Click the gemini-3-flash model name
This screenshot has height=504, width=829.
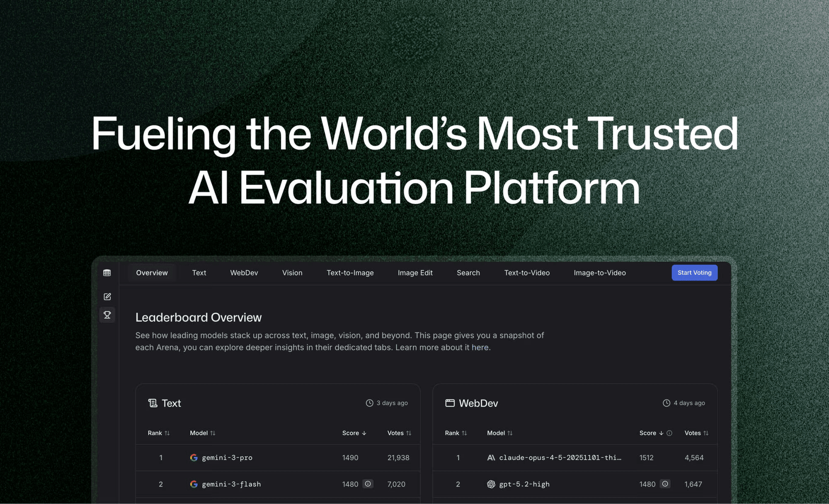pos(231,484)
